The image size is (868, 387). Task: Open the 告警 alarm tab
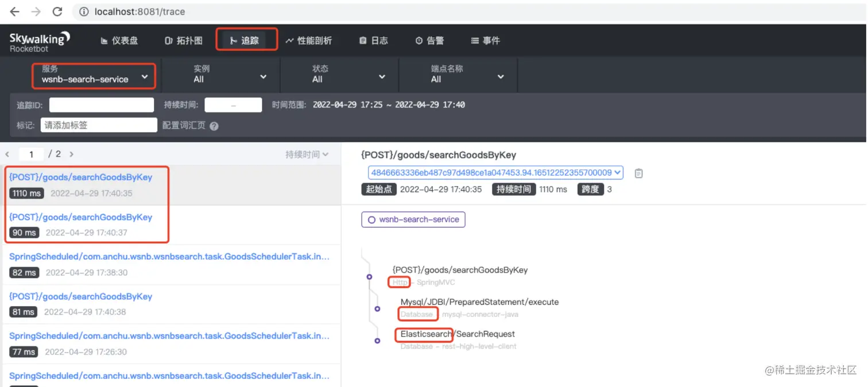[429, 41]
